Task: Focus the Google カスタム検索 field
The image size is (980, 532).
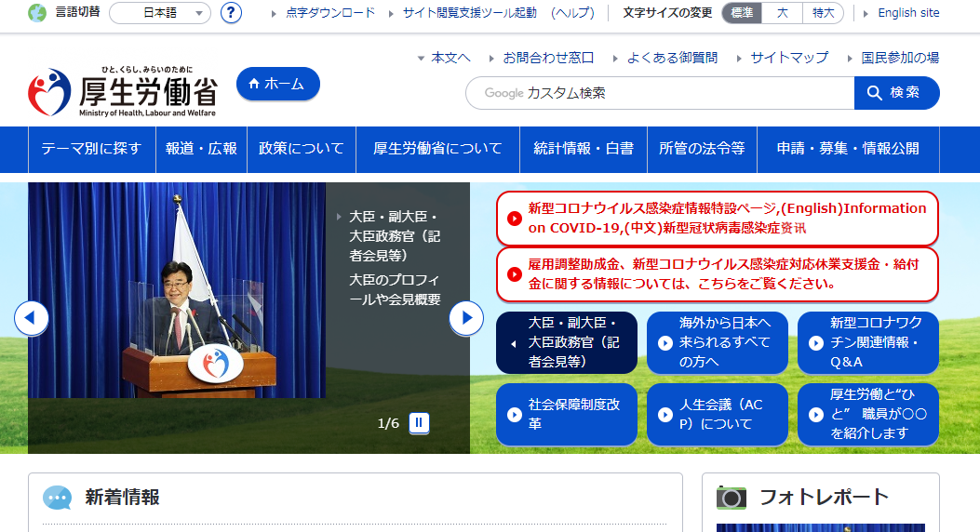Action: (660, 93)
